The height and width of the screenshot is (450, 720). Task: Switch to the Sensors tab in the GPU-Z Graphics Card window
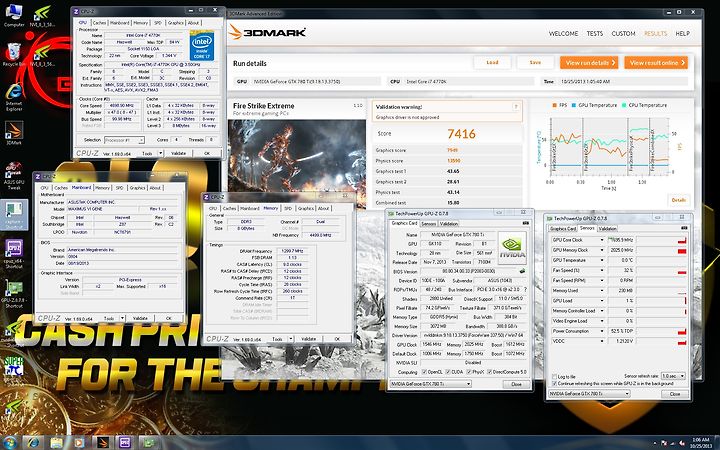coord(428,224)
